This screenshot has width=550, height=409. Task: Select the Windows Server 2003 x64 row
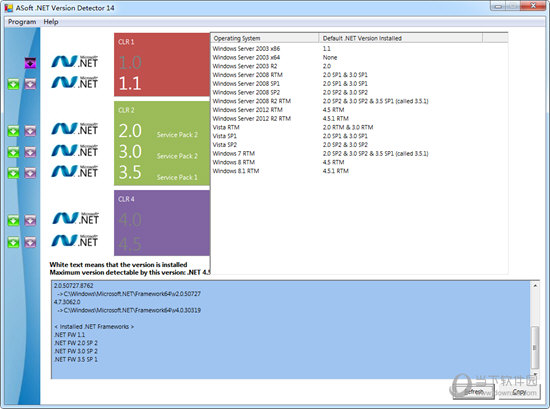click(359, 57)
